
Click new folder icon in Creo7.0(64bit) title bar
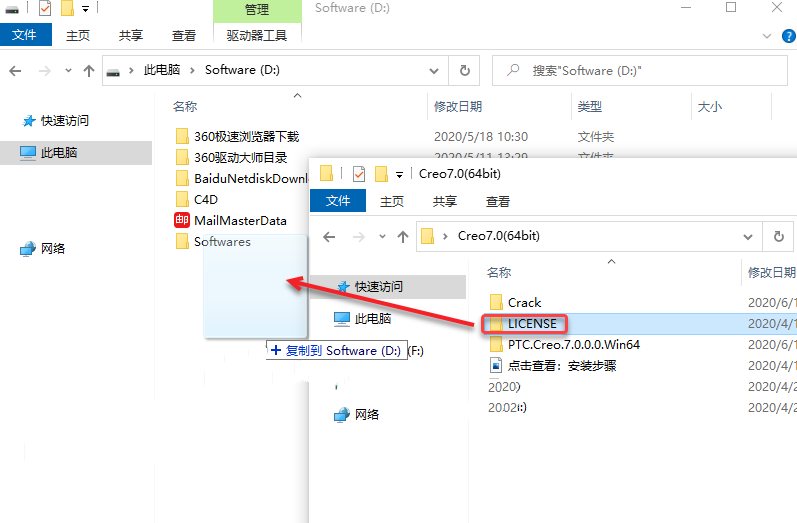coord(381,174)
